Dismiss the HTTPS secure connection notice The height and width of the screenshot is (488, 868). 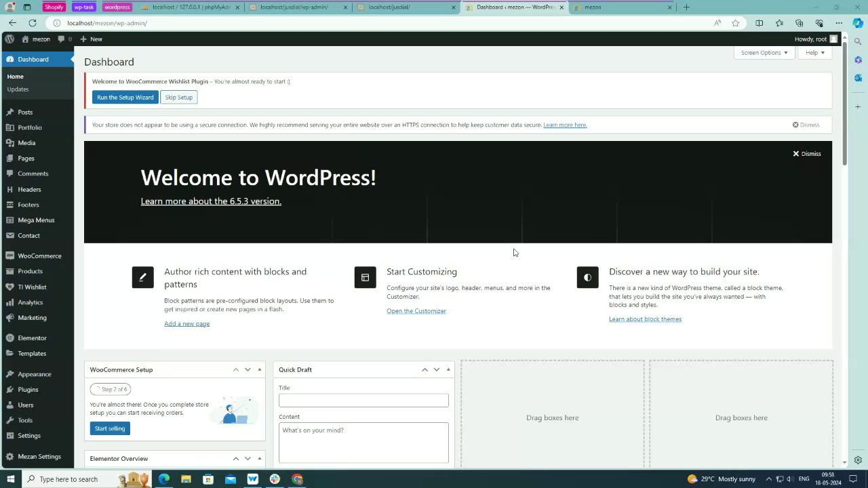[x=806, y=125]
